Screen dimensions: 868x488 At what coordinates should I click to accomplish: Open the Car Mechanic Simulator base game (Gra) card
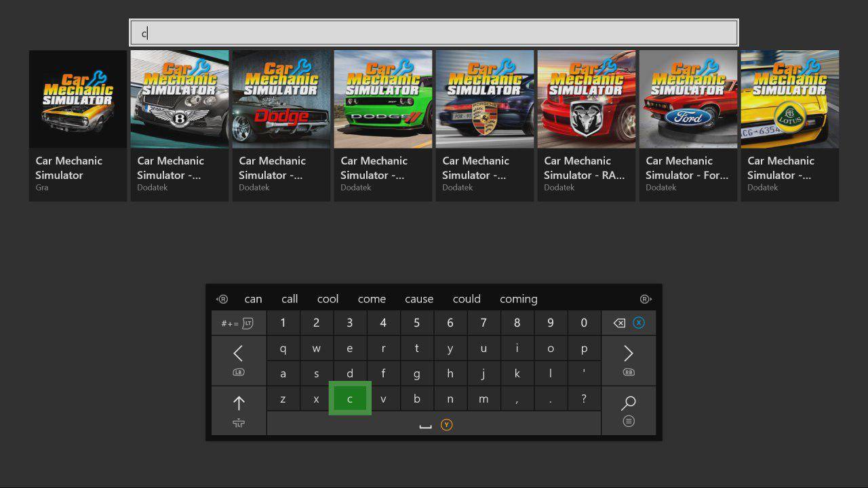pyautogui.click(x=78, y=125)
